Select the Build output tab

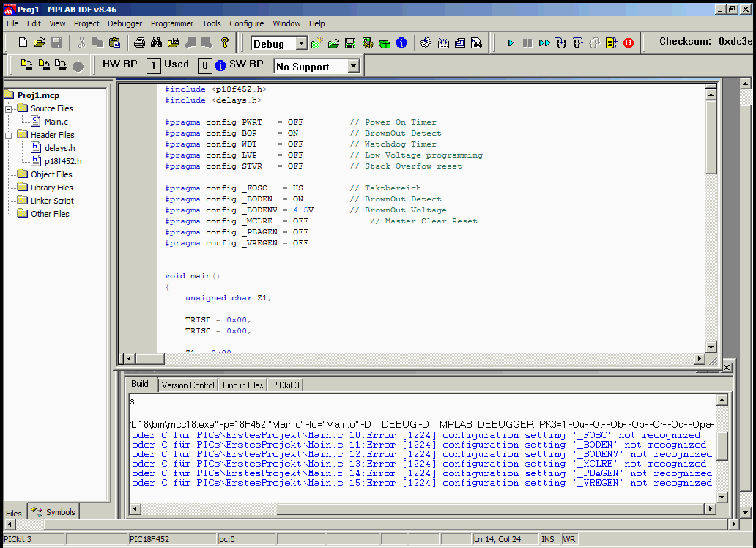click(140, 384)
